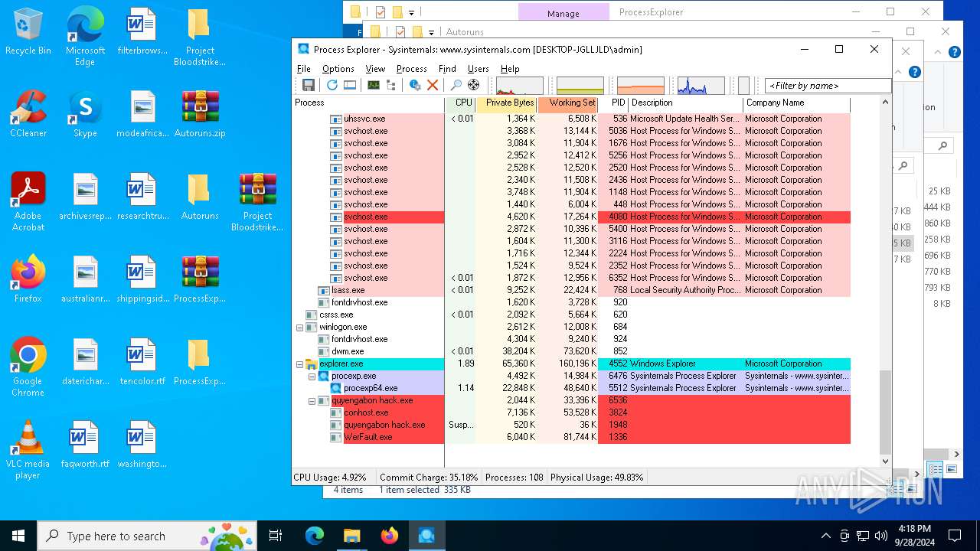Select the Find Window's Process crosshair icon

point(474,85)
